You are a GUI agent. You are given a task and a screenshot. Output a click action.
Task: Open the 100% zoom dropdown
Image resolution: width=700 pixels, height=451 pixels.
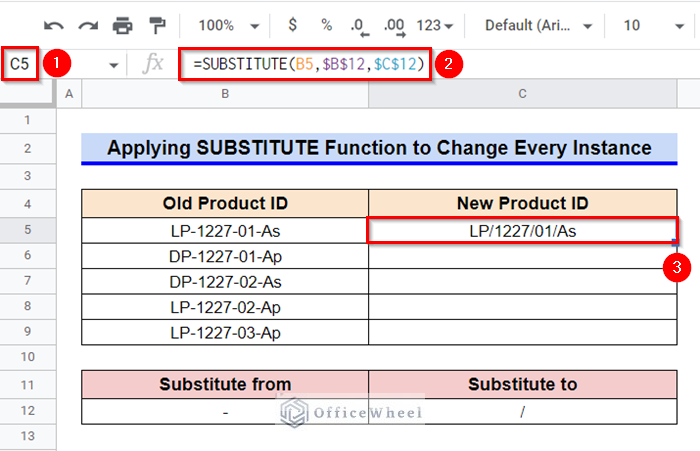point(229,26)
